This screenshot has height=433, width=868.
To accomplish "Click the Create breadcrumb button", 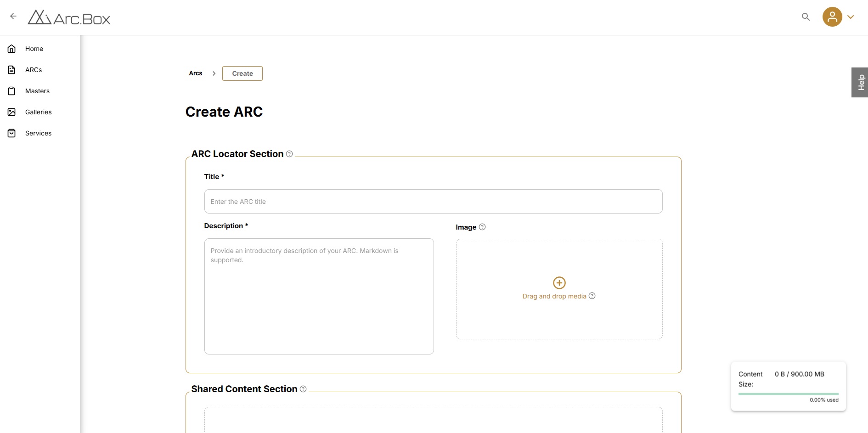I will click(x=242, y=73).
